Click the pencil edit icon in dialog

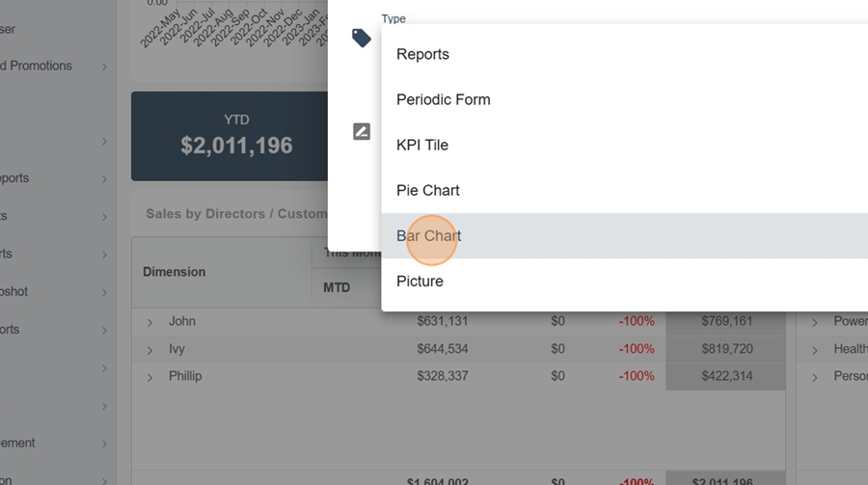coord(362,131)
